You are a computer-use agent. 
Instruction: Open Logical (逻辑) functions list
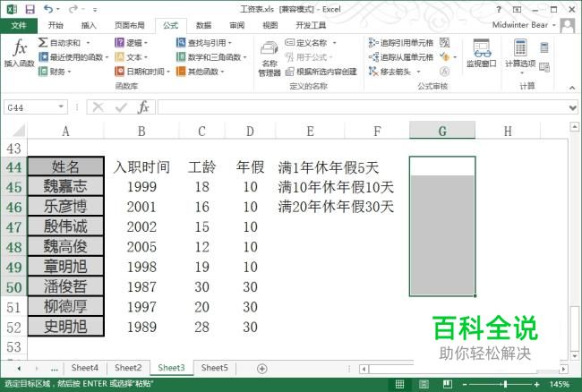pos(131,43)
